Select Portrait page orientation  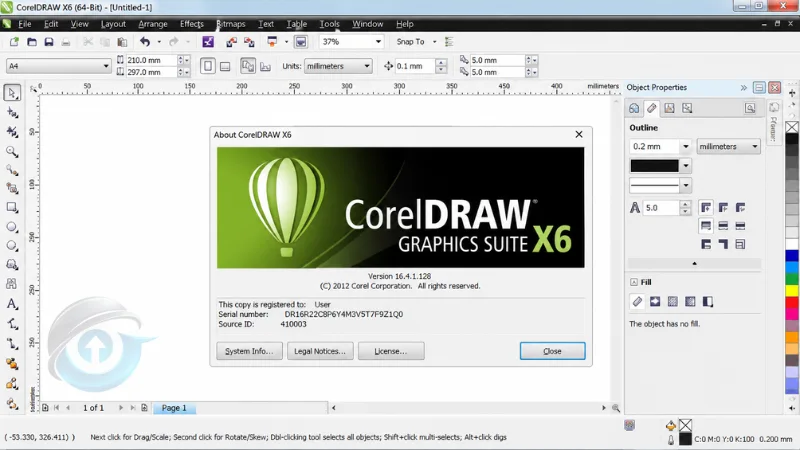click(x=208, y=66)
